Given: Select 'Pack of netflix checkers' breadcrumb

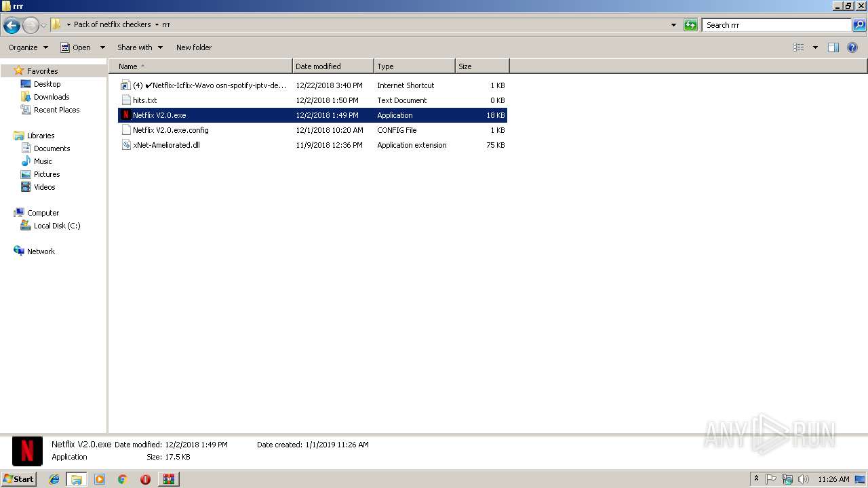Looking at the screenshot, I should click(x=112, y=24).
